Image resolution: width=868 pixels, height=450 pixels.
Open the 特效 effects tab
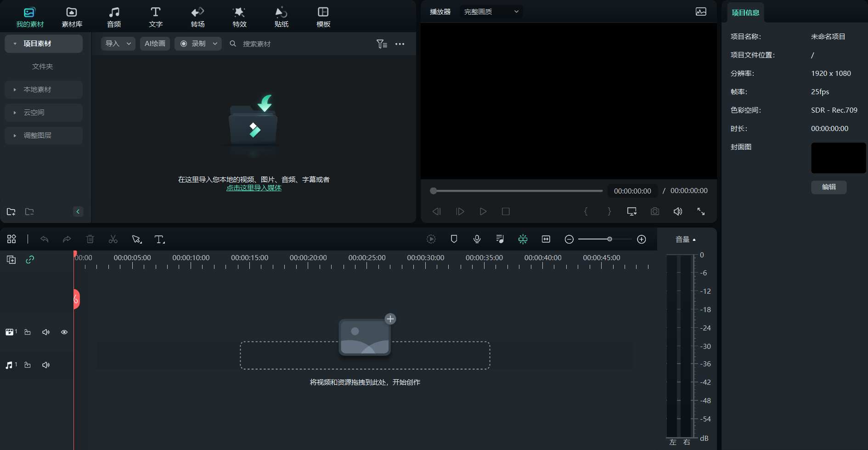coord(239,17)
